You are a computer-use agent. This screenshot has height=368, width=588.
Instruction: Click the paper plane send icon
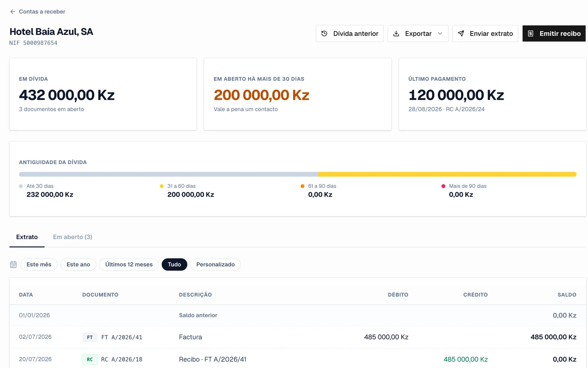click(461, 33)
